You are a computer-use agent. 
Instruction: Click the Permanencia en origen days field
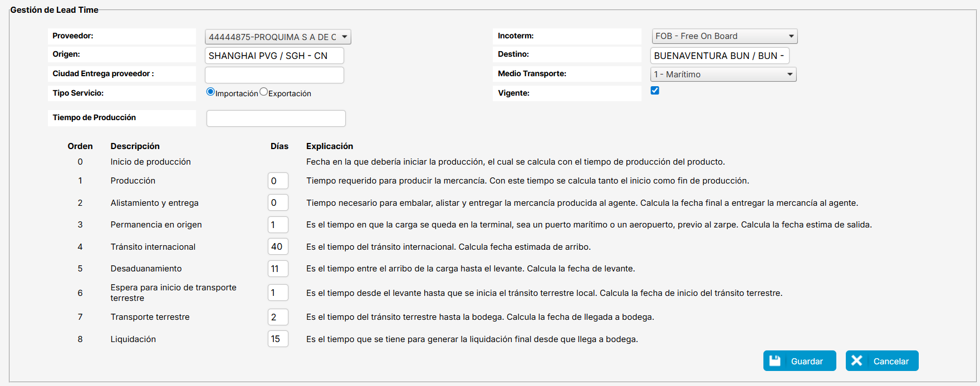(x=277, y=225)
